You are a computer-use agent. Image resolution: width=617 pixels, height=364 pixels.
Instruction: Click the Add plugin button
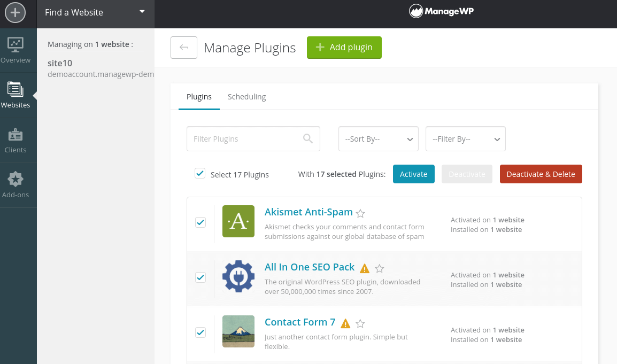(x=344, y=47)
